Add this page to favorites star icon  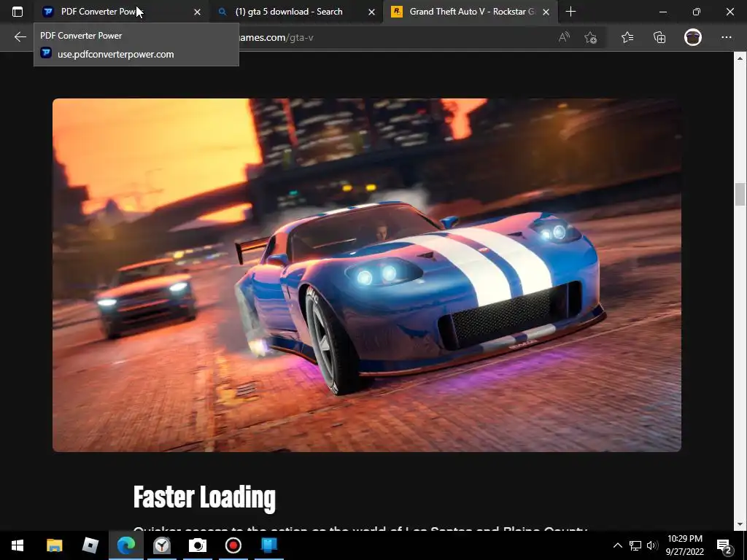coord(591,37)
